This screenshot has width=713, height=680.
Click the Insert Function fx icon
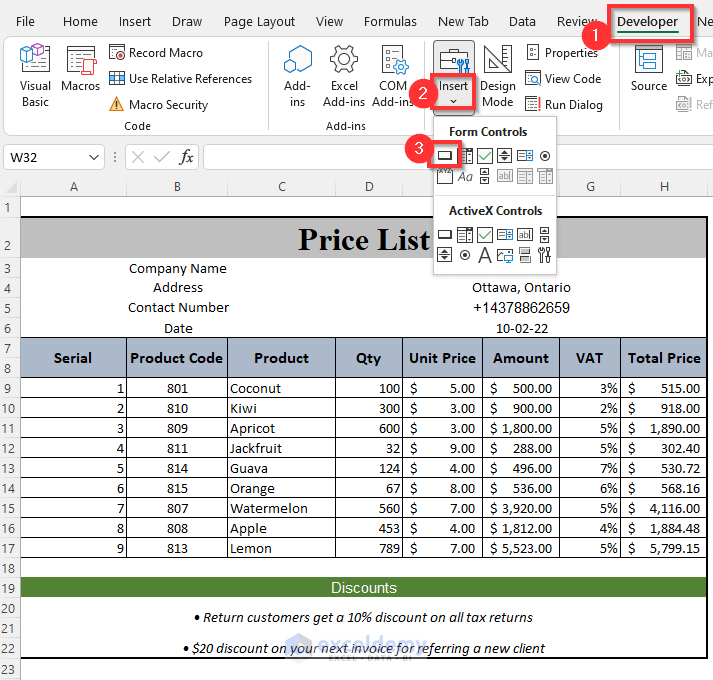[x=186, y=157]
